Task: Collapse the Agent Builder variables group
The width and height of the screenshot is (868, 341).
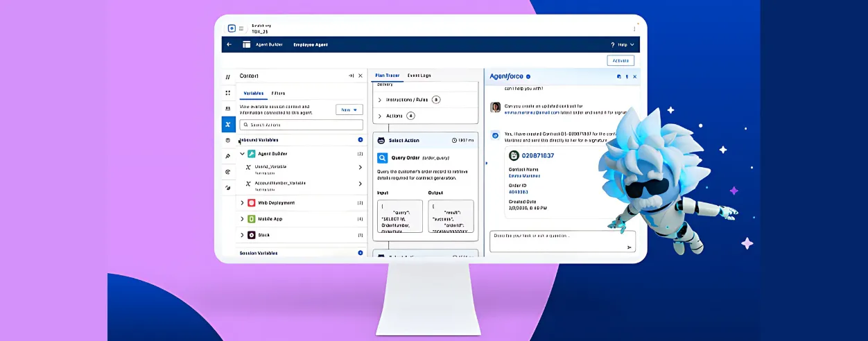Action: (242, 154)
